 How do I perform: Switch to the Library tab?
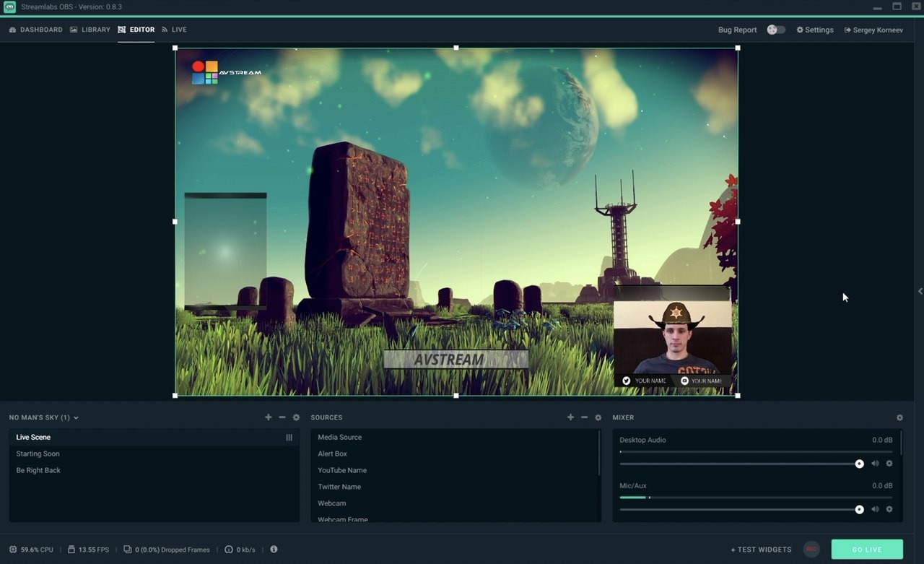(x=90, y=30)
